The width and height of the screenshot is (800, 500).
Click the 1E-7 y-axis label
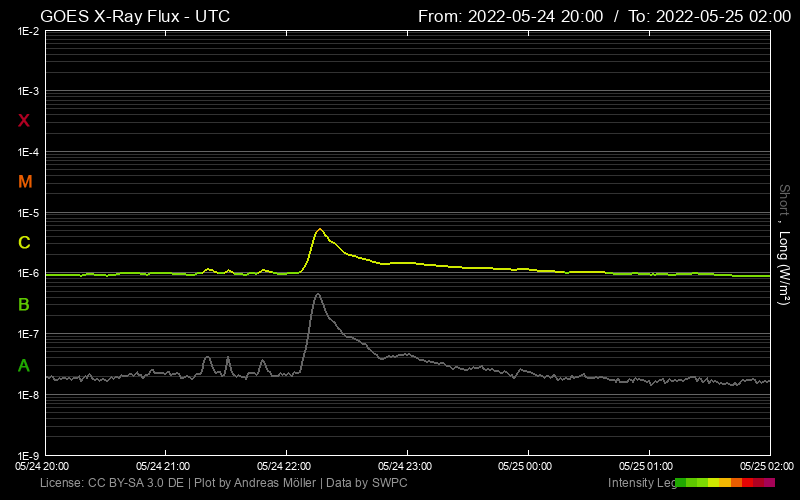click(28, 334)
